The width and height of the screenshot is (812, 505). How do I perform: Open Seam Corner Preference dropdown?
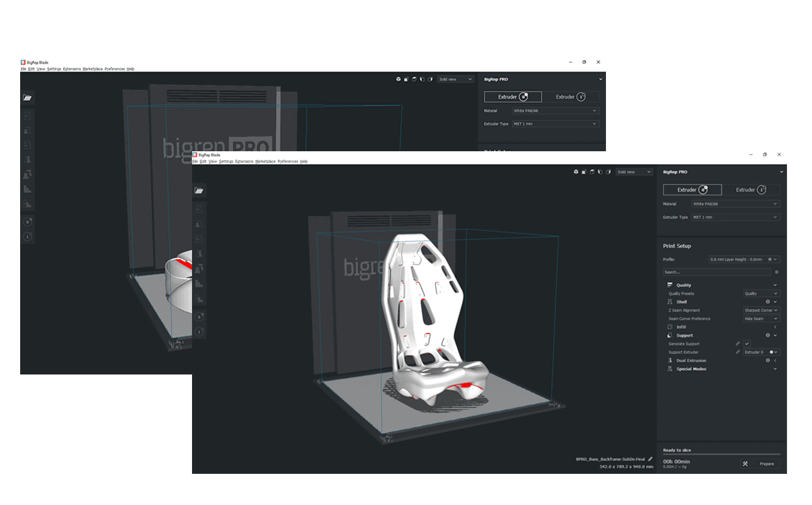761,319
